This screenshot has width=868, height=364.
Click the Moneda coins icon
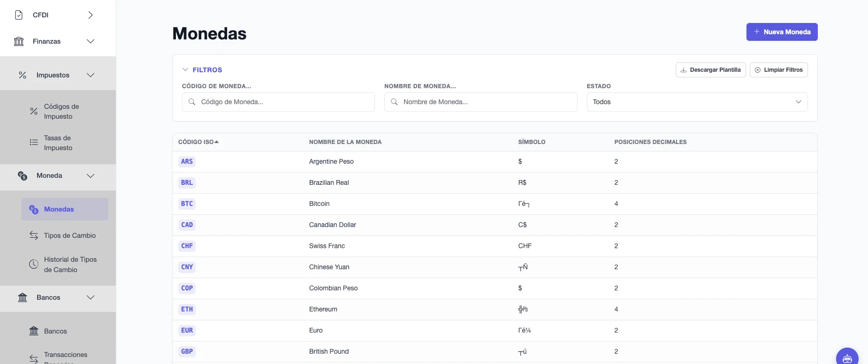click(23, 175)
